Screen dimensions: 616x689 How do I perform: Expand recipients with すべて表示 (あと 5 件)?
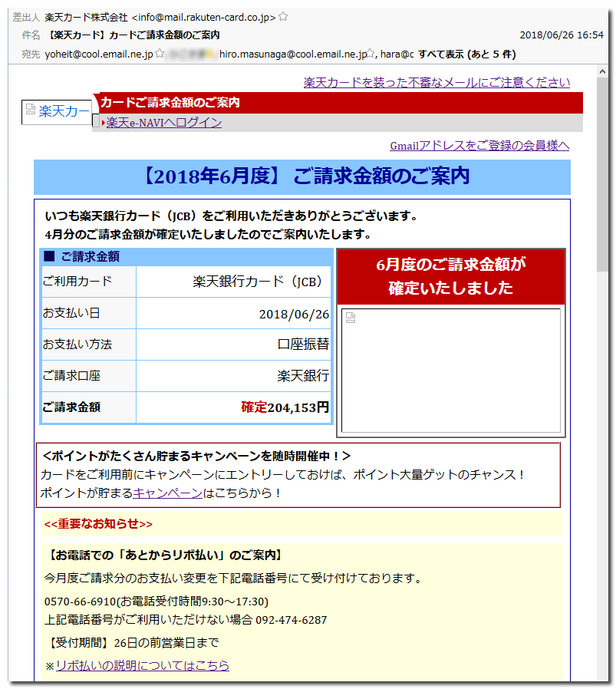(466, 54)
